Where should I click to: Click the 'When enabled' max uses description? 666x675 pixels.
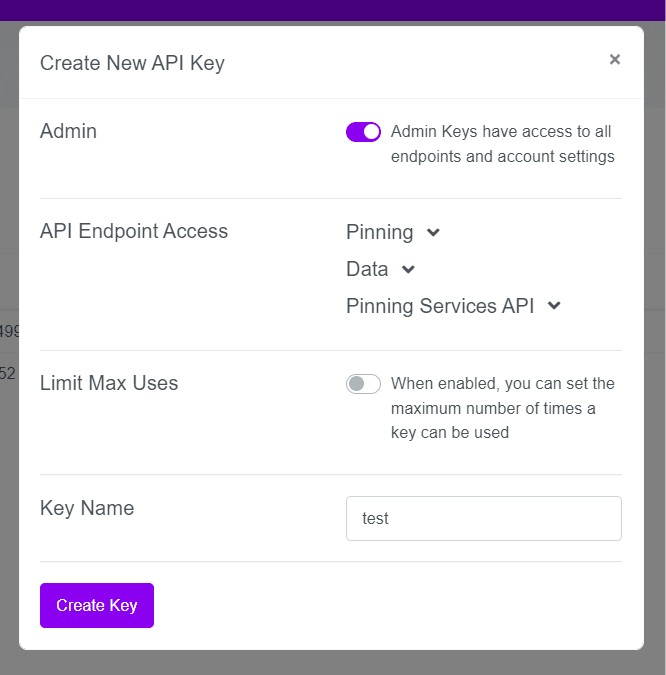[502, 408]
